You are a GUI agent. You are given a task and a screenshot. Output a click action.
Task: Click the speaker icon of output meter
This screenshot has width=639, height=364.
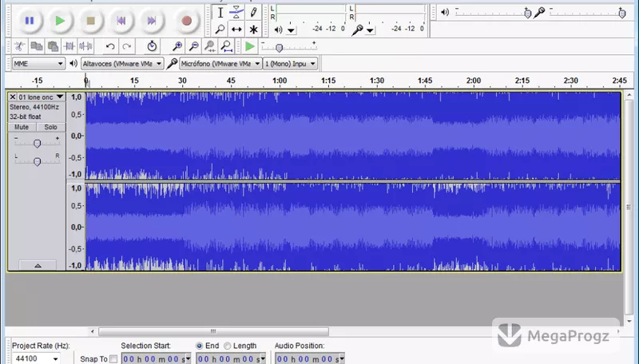click(x=278, y=30)
